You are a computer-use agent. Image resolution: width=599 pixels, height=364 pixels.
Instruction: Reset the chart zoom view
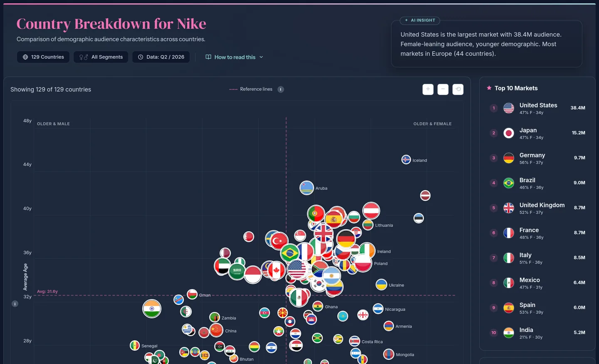[x=458, y=89]
